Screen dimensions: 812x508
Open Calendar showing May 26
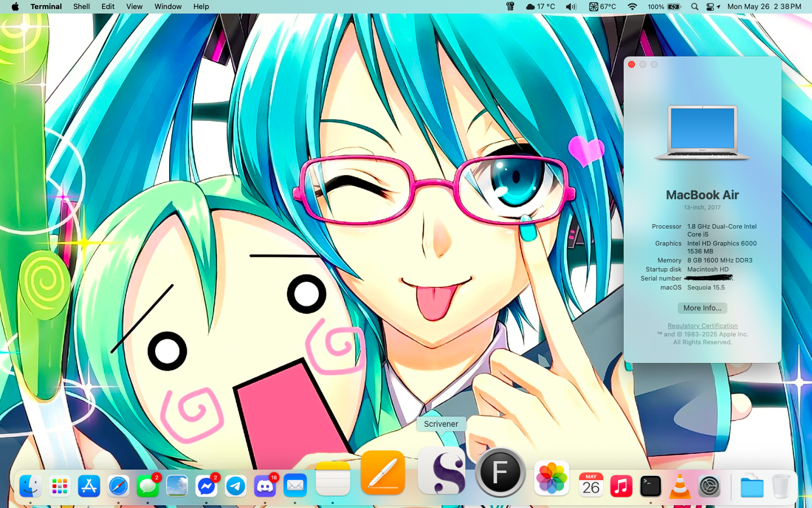click(x=591, y=484)
